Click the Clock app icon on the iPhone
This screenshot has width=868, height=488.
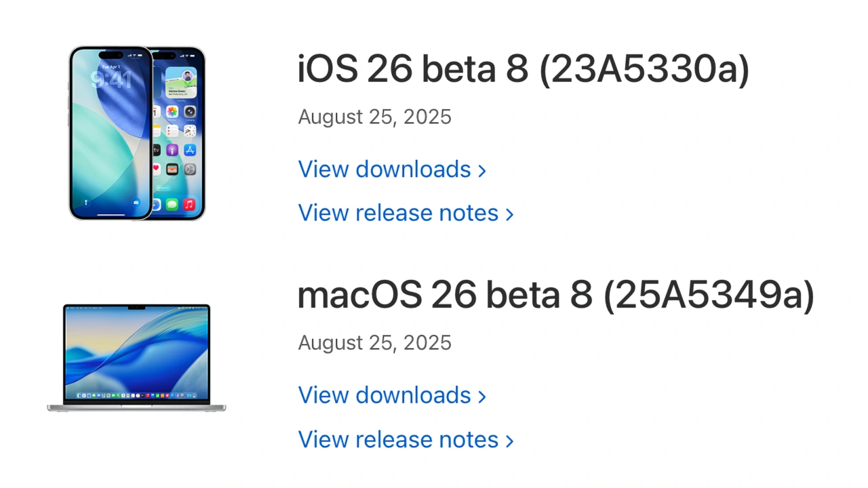point(190,131)
